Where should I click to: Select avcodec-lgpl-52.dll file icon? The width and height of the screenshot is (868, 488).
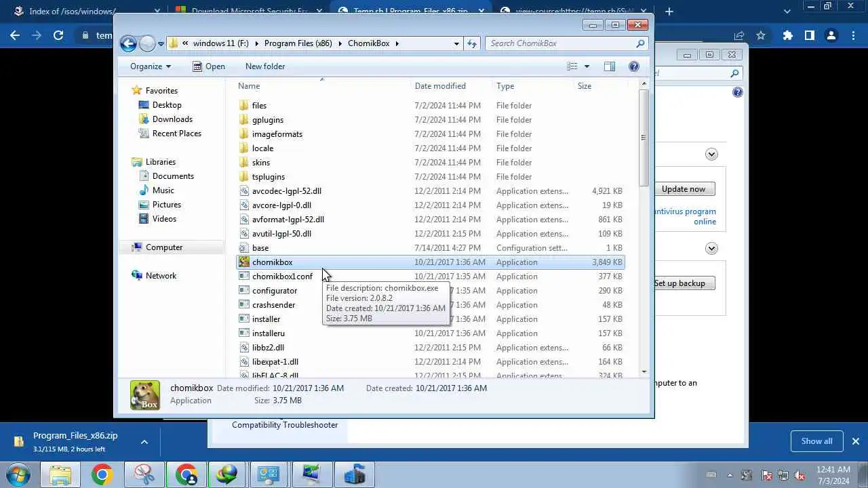point(244,191)
